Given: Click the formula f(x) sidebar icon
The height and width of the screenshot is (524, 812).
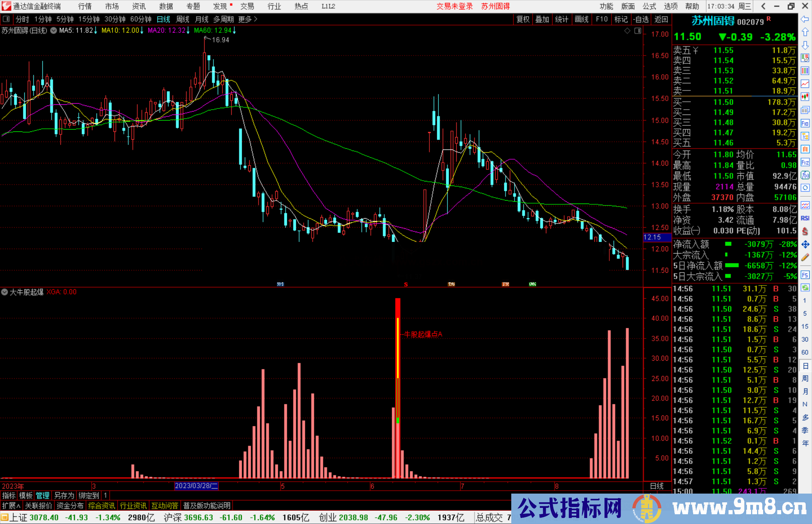Looking at the screenshot, I should [805, 175].
